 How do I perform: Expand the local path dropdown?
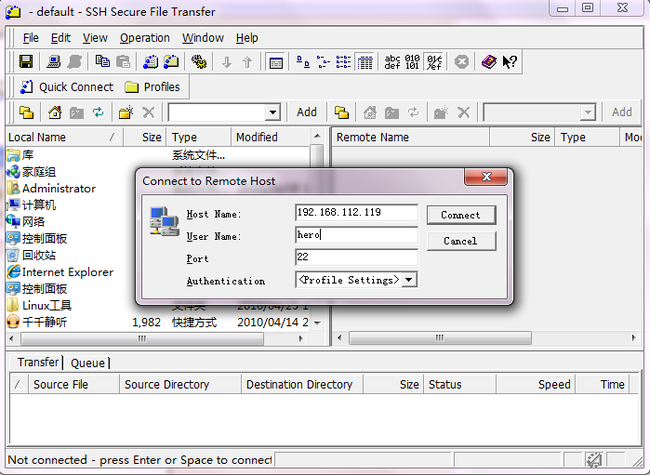[272, 112]
